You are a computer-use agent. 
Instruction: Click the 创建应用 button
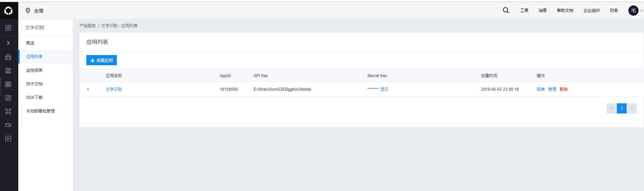click(x=101, y=60)
